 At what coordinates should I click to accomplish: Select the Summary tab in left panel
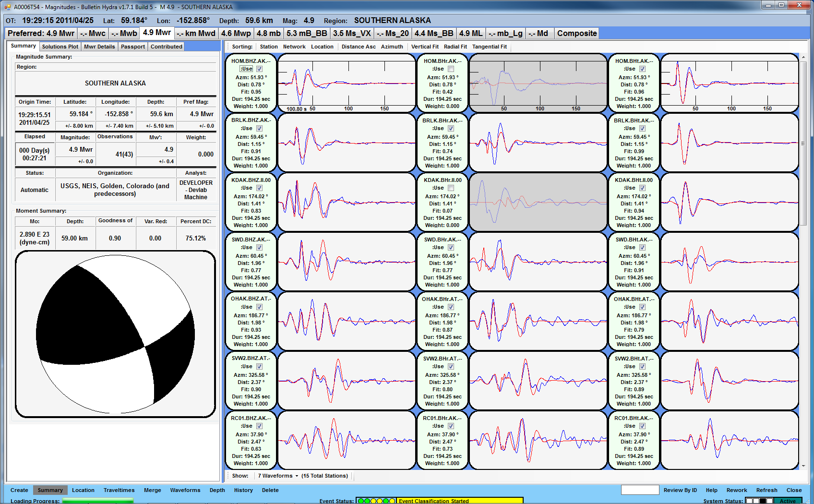(23, 46)
